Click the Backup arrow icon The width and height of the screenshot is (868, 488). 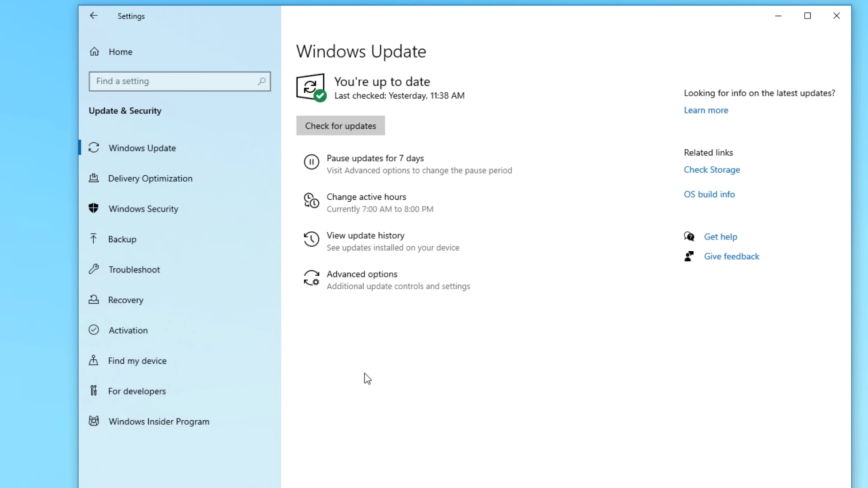(94, 239)
